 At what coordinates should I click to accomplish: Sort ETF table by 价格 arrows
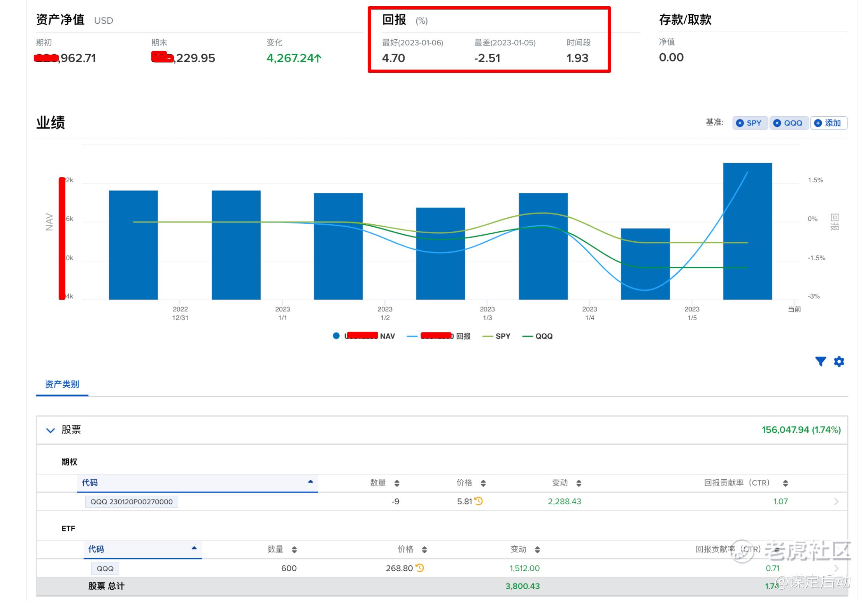pyautogui.click(x=424, y=550)
